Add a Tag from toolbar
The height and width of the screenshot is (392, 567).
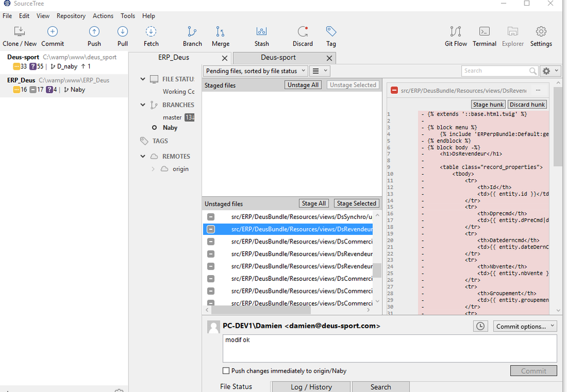click(331, 36)
